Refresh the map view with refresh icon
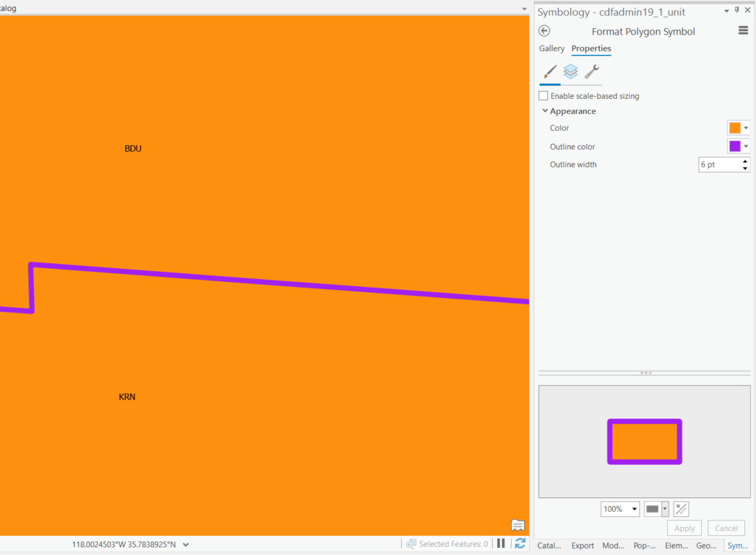The height and width of the screenshot is (555, 756). [x=519, y=543]
